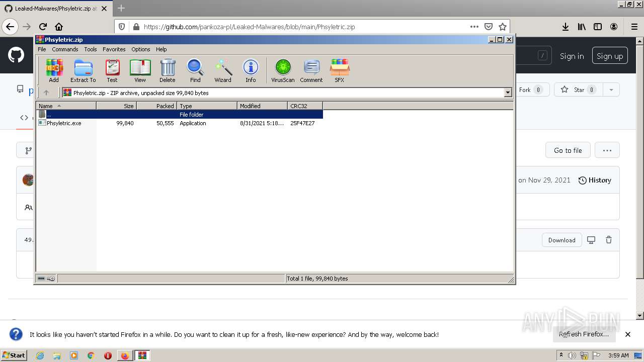
Task: Sort by Packed column header
Action: point(156,106)
